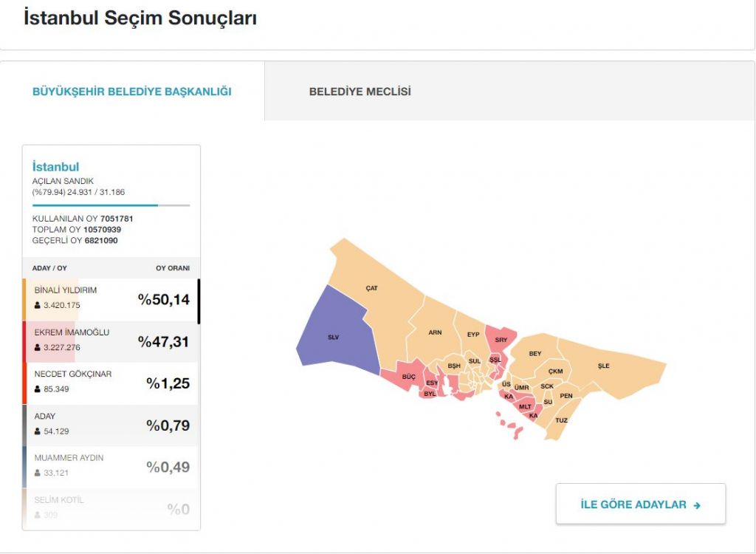756x554 pixels.
Task: Click the person icon next to 54.129
Action: (x=38, y=431)
